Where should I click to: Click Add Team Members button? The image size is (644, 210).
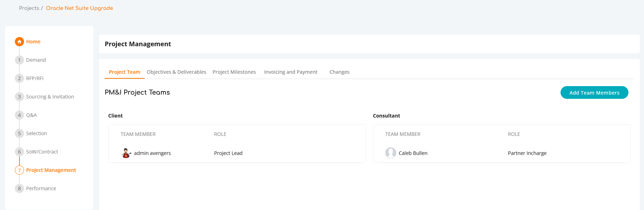pyautogui.click(x=594, y=92)
